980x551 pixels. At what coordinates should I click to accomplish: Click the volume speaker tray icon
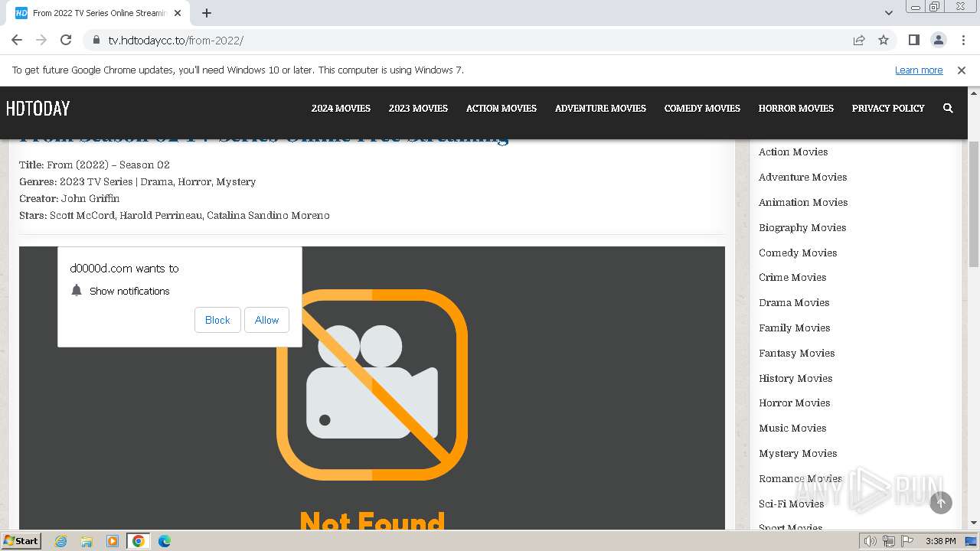pos(871,541)
